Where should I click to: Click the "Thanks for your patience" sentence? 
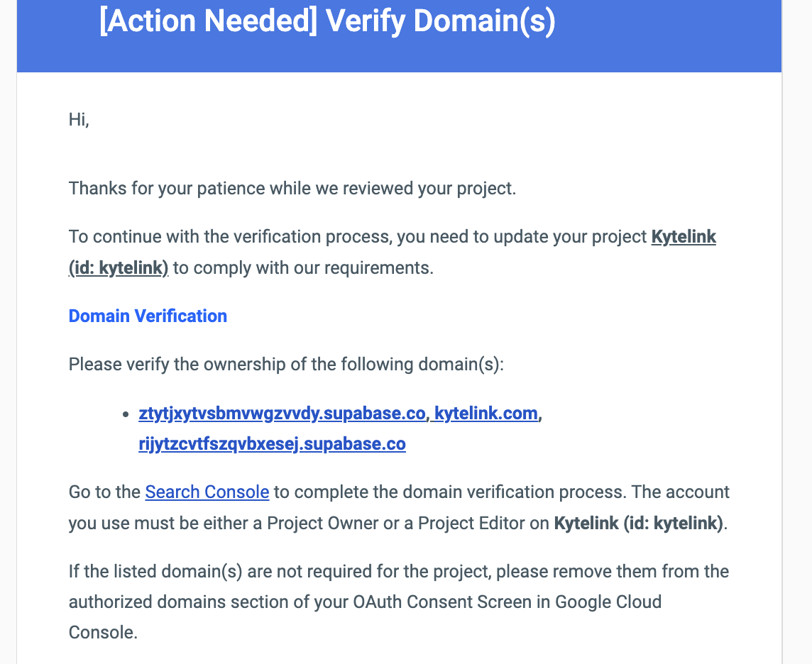(292, 189)
